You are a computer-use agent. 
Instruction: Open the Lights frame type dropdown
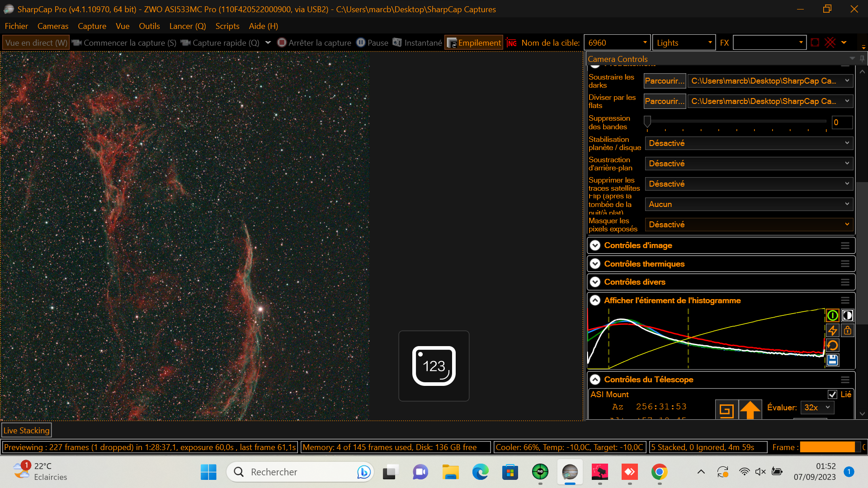click(684, 42)
